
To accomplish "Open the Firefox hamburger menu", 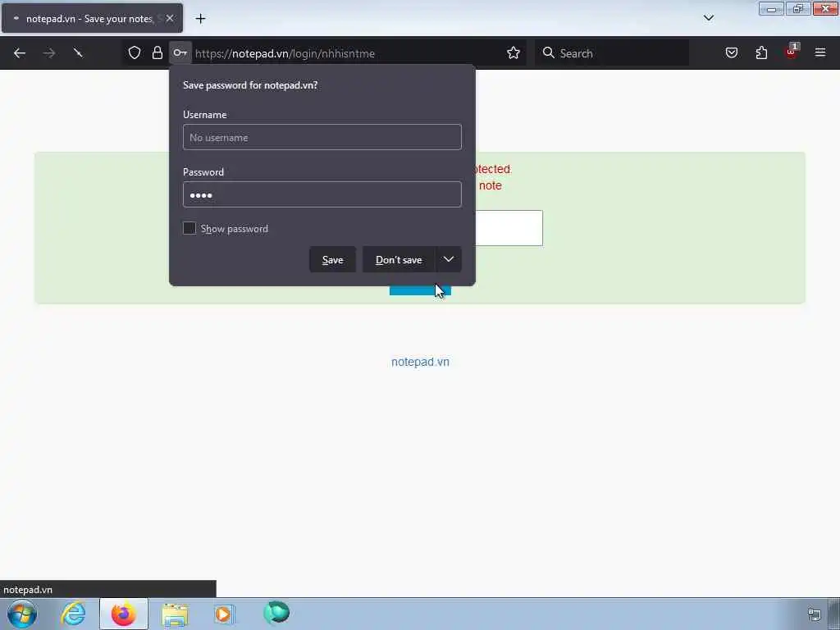I will [820, 53].
